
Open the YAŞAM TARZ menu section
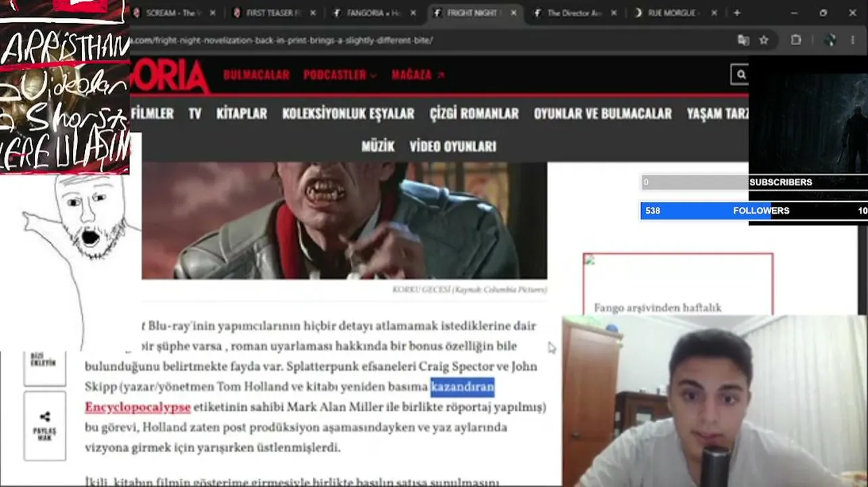[x=717, y=114]
